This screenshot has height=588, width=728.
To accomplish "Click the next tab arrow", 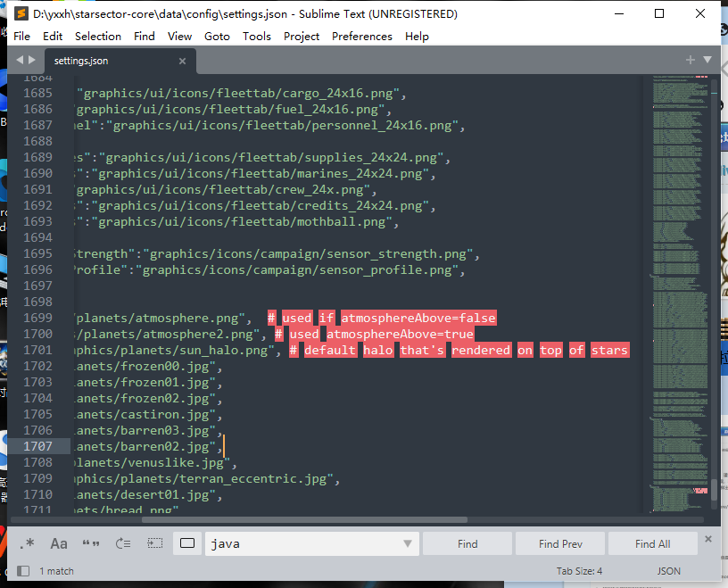I will [x=33, y=60].
